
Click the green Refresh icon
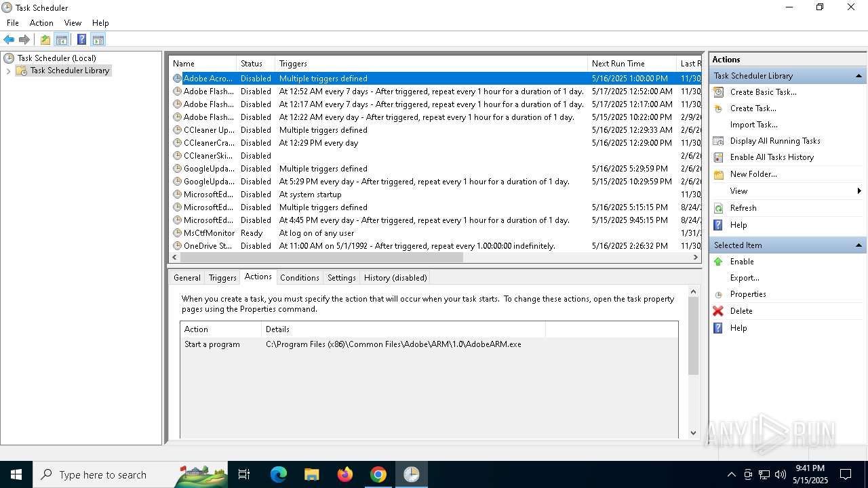point(718,208)
